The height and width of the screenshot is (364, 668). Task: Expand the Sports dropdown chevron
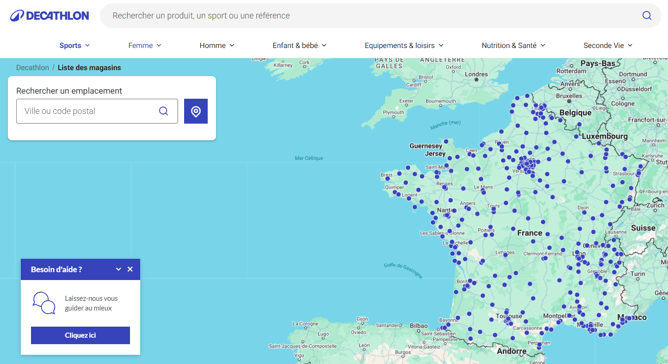87,45
